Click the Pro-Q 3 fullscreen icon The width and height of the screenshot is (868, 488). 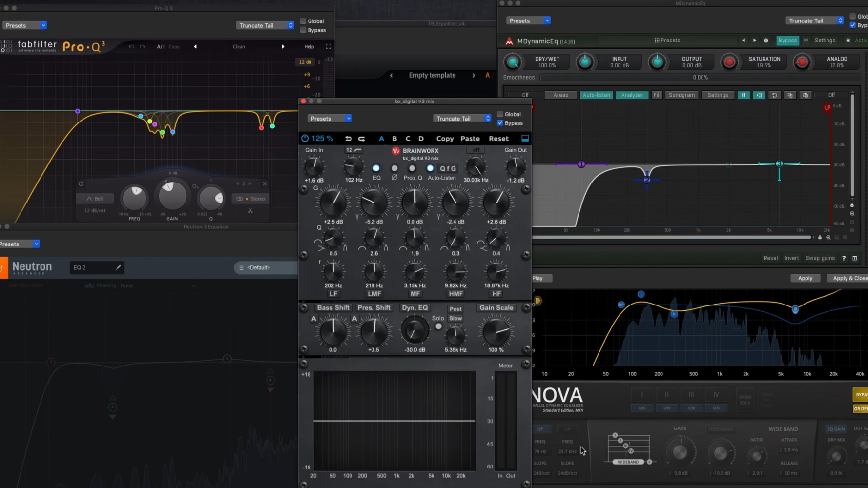pyautogui.click(x=328, y=47)
